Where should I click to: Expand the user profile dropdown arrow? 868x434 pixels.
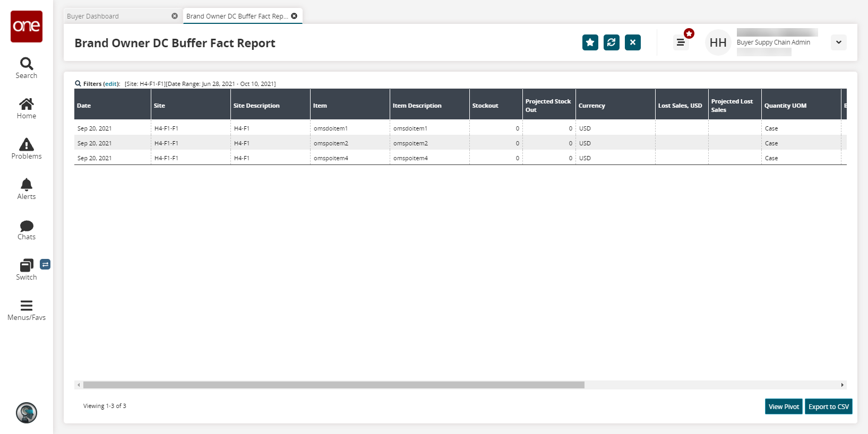pos(838,42)
